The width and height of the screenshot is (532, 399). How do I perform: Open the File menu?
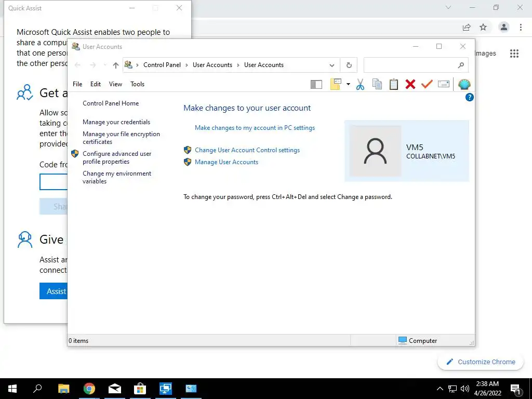pos(77,84)
